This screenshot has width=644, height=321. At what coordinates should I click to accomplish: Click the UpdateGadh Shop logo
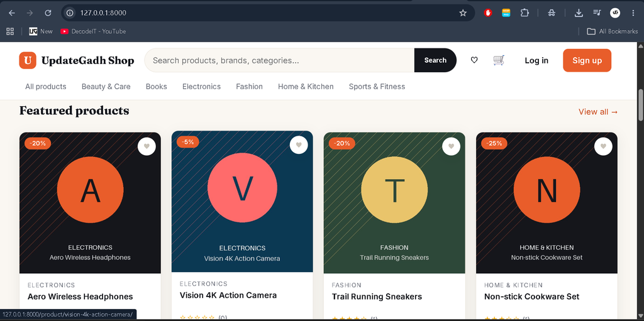[76, 61]
